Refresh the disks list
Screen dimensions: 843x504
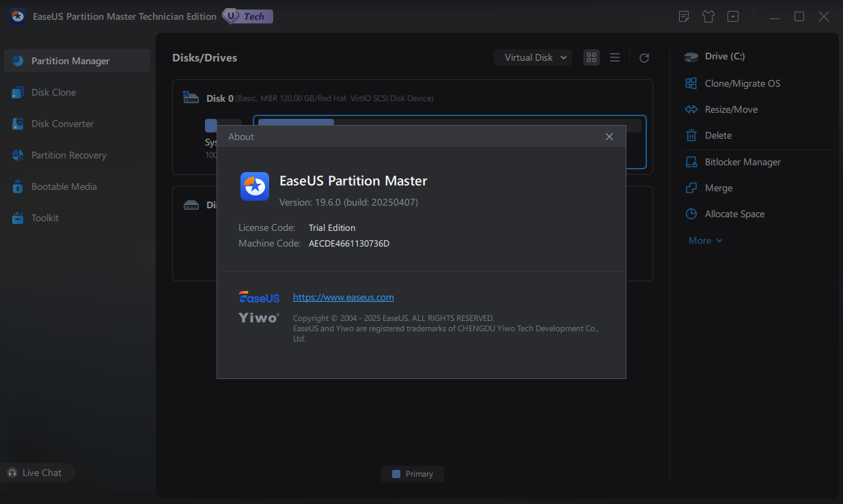[644, 58]
